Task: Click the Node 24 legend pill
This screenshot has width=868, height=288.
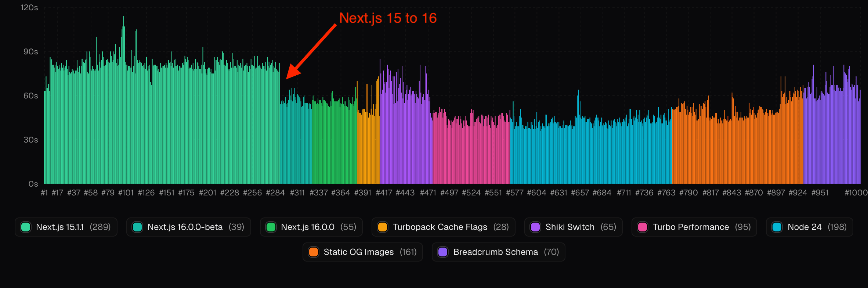Action: point(809,227)
